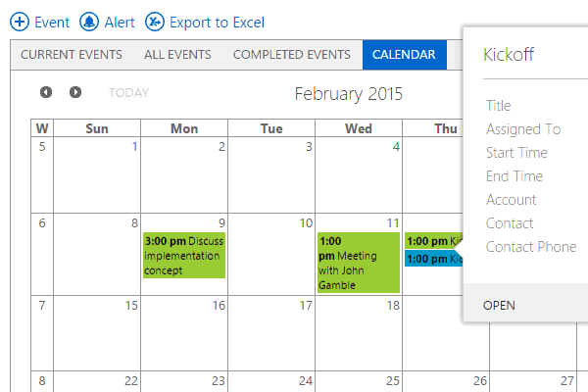Select the green 1:00 pm Thursday event

(433, 241)
